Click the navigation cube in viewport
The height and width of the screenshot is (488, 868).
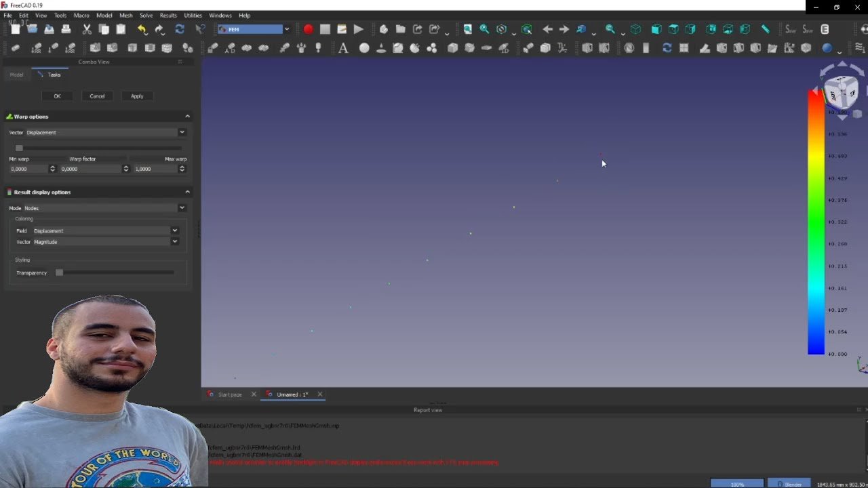pos(842,89)
